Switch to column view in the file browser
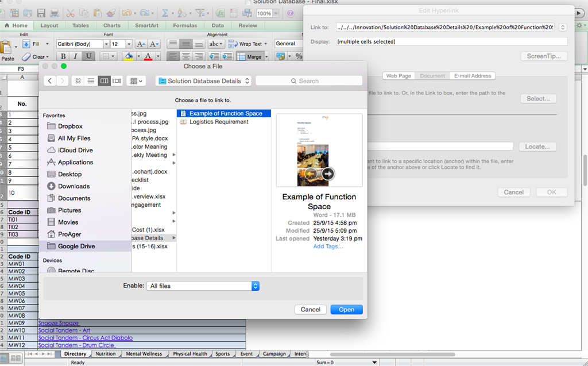 point(104,80)
